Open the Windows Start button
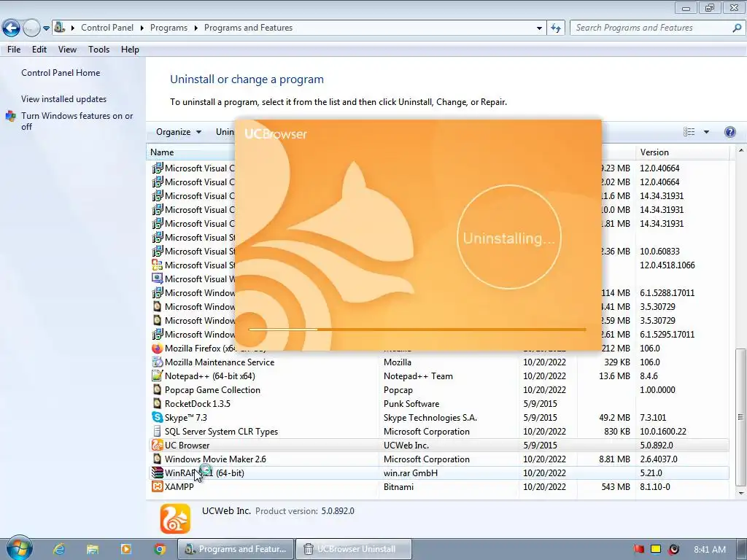Viewport: 747px width, 560px height. (18, 548)
